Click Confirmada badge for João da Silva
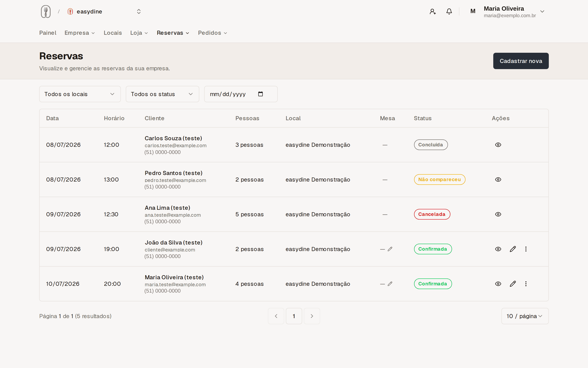This screenshot has height=368, width=588. [433, 249]
